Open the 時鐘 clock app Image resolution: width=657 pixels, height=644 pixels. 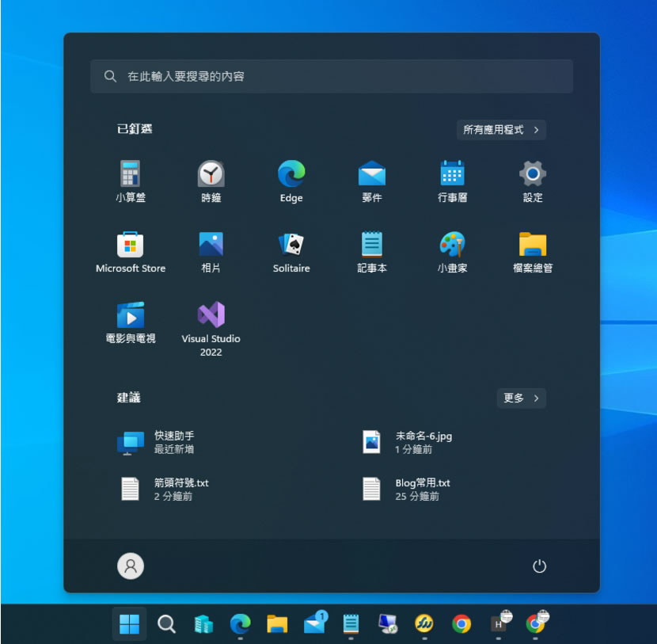coord(211,181)
